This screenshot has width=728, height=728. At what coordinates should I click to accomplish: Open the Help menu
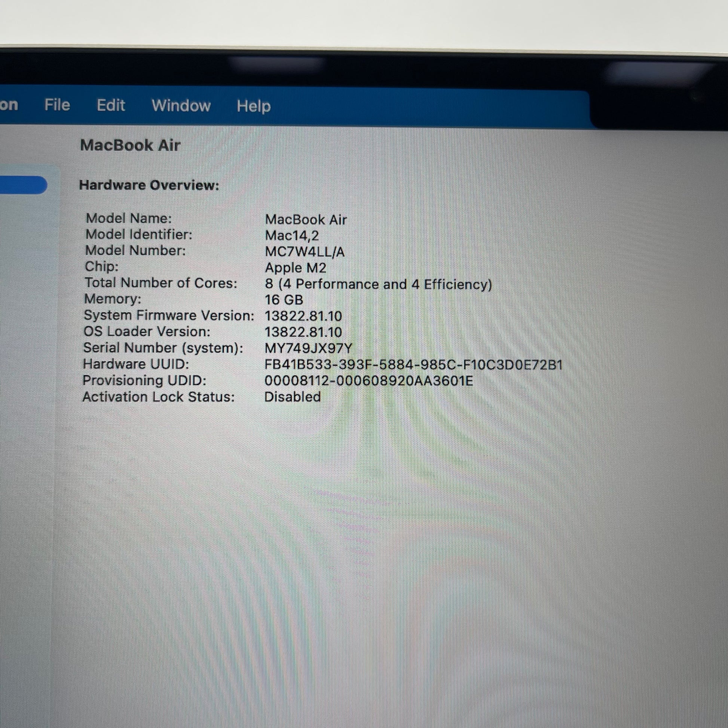click(x=254, y=106)
